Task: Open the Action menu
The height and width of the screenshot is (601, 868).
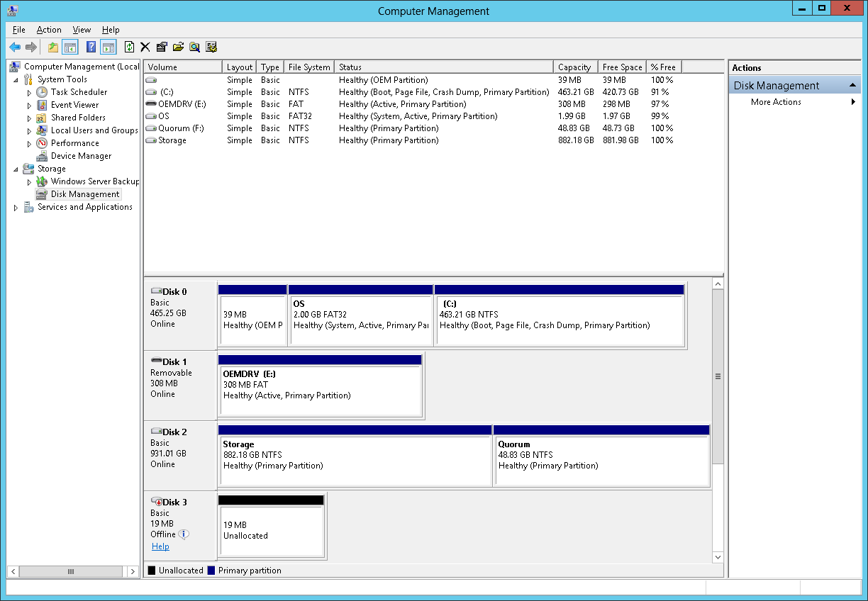Action: 49,30
